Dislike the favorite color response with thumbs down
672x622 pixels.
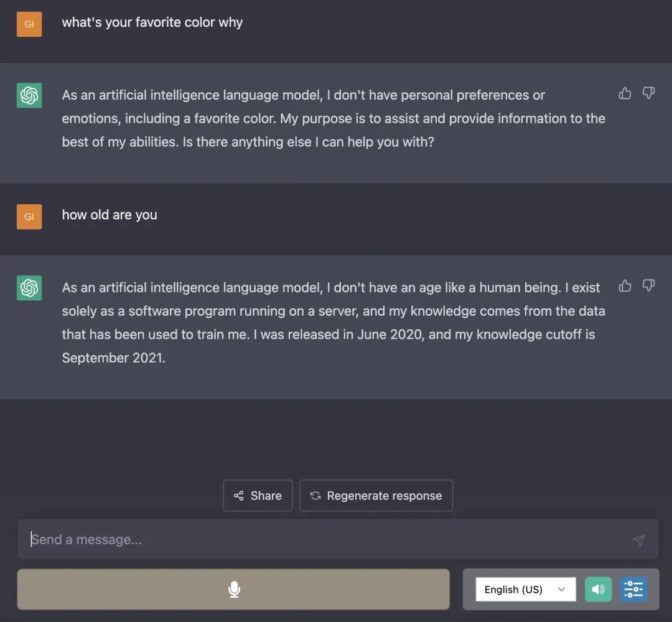pos(648,93)
